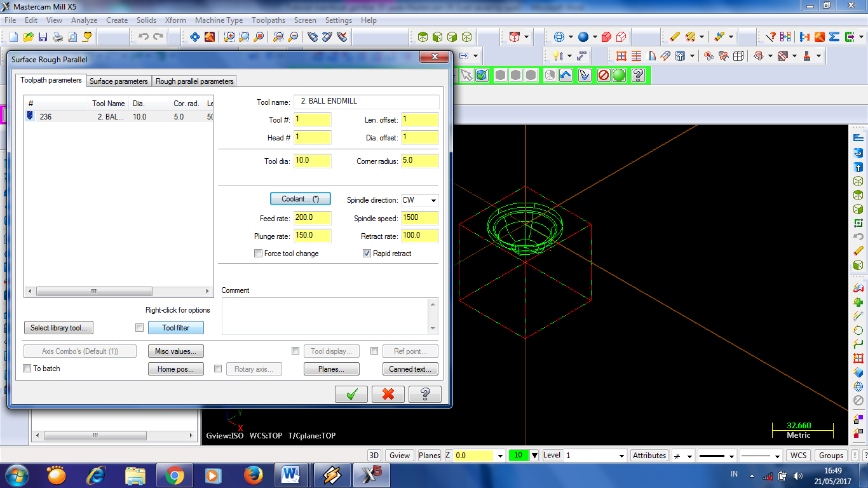Expand the shaded sphere options arrow

pyautogui.click(x=594, y=37)
